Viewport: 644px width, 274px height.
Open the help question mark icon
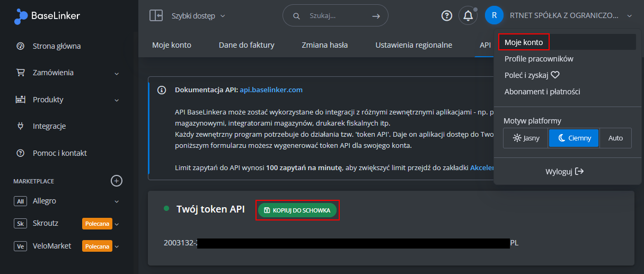[447, 16]
